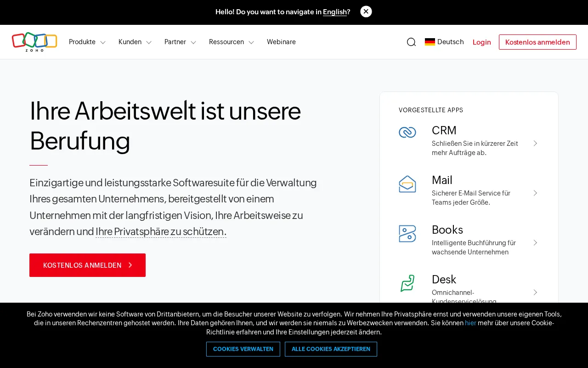
Task: Click the Login link
Action: point(482,42)
